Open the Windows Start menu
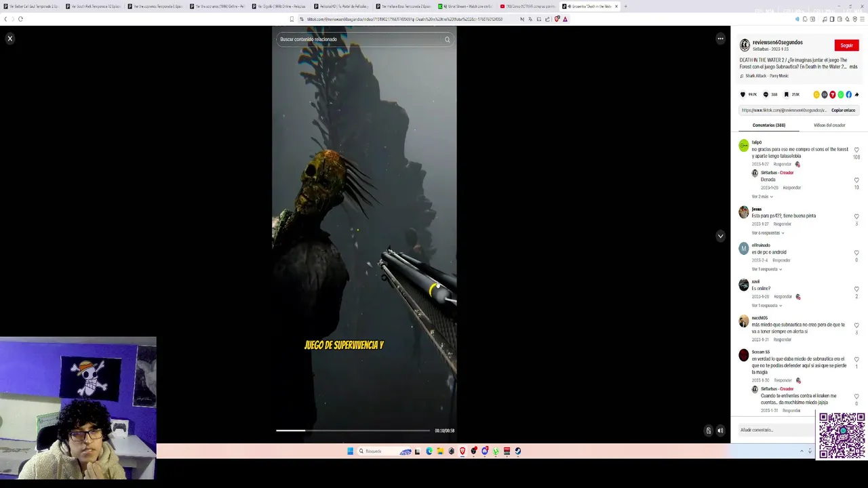Image resolution: width=868 pixels, height=488 pixels. point(350,451)
